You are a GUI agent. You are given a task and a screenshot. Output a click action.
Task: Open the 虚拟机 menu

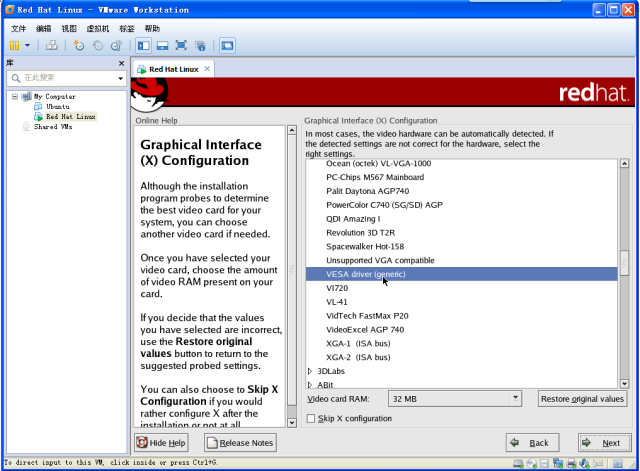point(98,29)
